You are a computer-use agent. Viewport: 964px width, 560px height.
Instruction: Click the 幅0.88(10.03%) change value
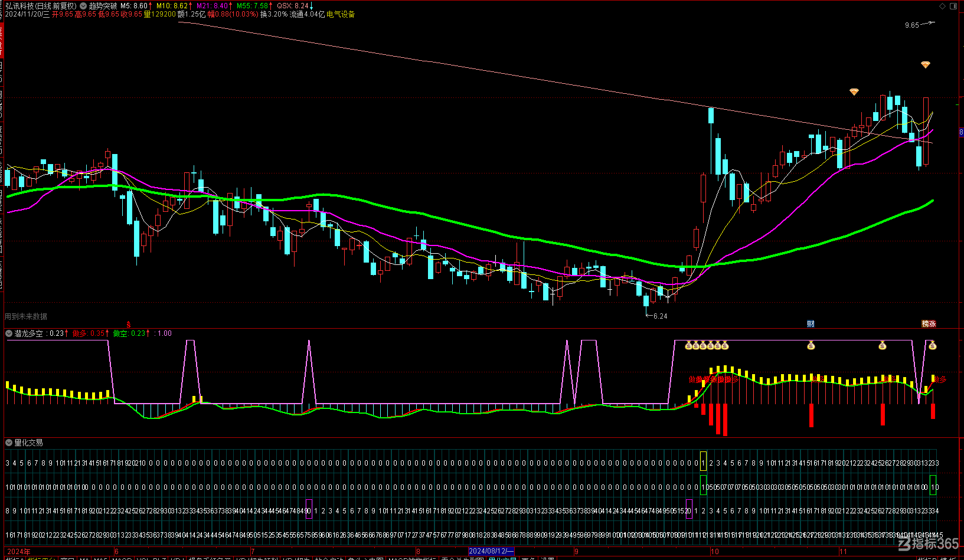[x=233, y=14]
